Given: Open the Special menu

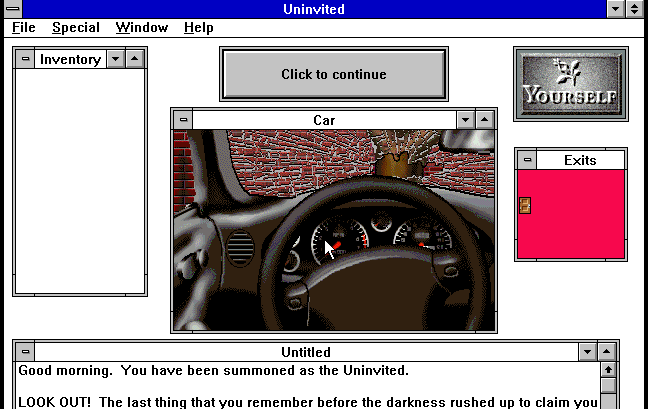Looking at the screenshot, I should [x=76, y=28].
